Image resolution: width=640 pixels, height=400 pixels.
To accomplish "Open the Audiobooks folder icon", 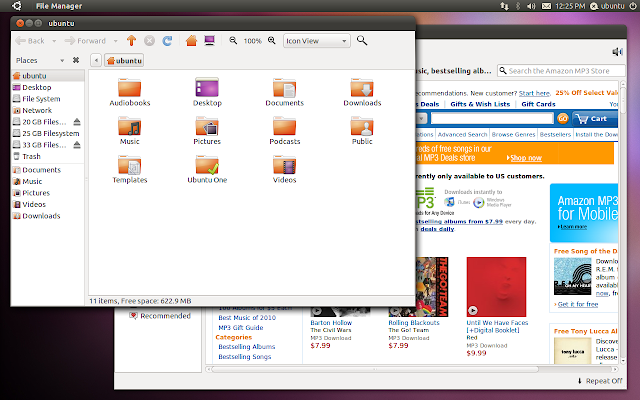I will click(x=129, y=87).
